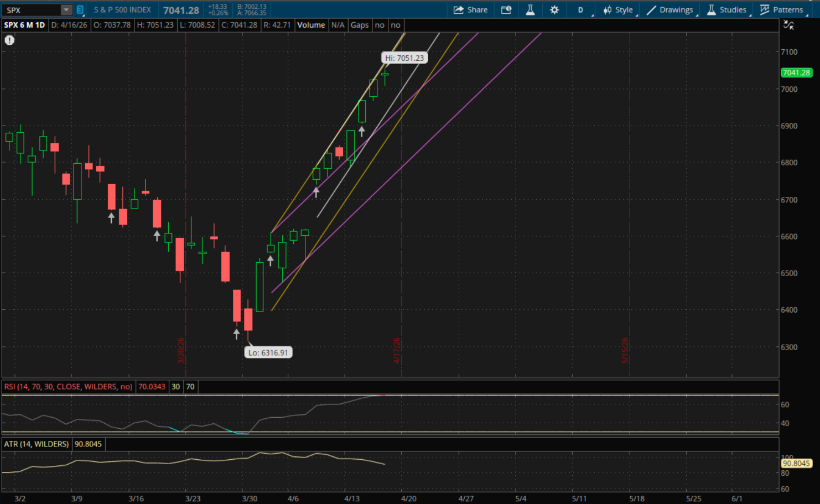This screenshot has height=504, width=820.
Task: Toggle the Gaps setting in chart header
Action: [359, 25]
